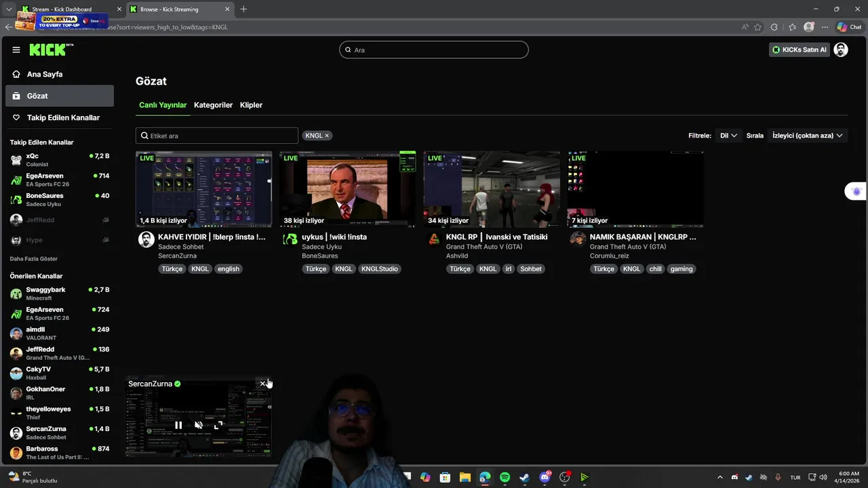Viewport: 868px width, 488px height.
Task: Open xQc followed channel
Action: pos(60,160)
